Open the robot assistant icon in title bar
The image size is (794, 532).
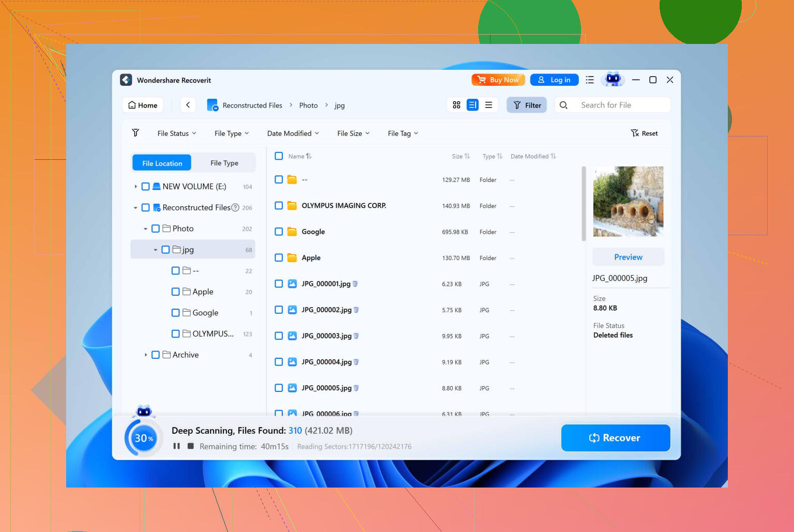[613, 79]
